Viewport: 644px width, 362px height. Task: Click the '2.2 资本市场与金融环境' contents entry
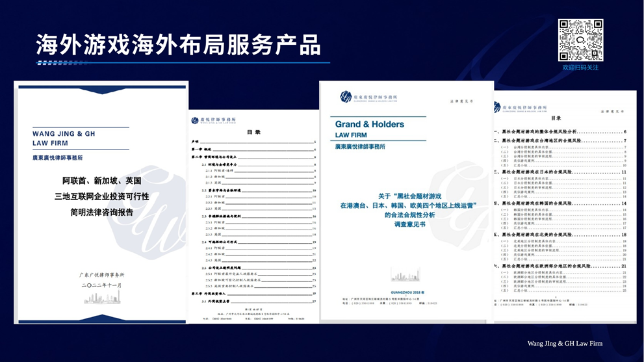pyautogui.click(x=259, y=190)
